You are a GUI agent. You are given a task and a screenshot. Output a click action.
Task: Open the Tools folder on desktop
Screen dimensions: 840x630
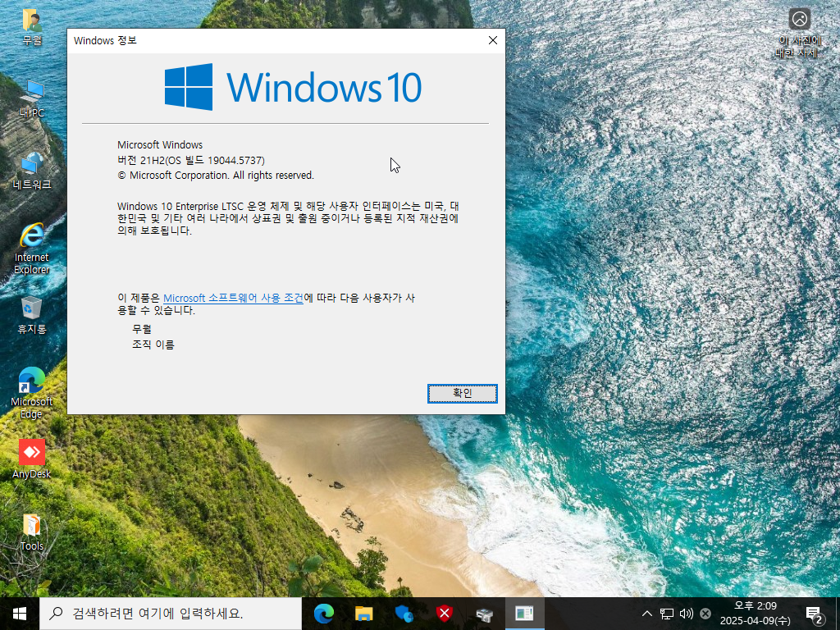click(32, 532)
